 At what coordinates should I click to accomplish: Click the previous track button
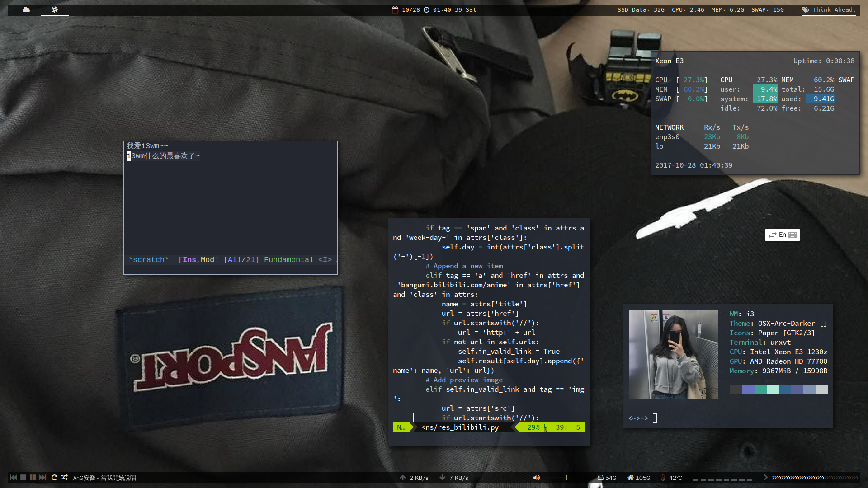pos(13,478)
